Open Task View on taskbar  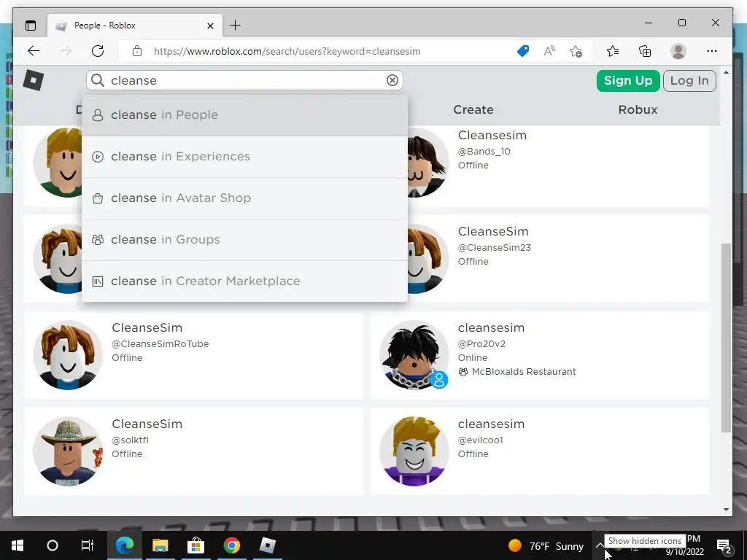(88, 545)
